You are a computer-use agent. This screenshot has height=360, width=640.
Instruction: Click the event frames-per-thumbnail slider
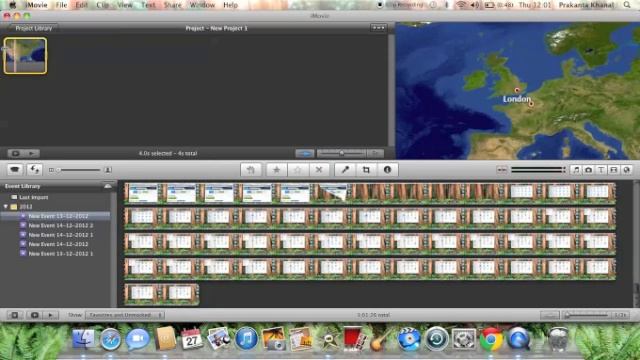tap(586, 315)
